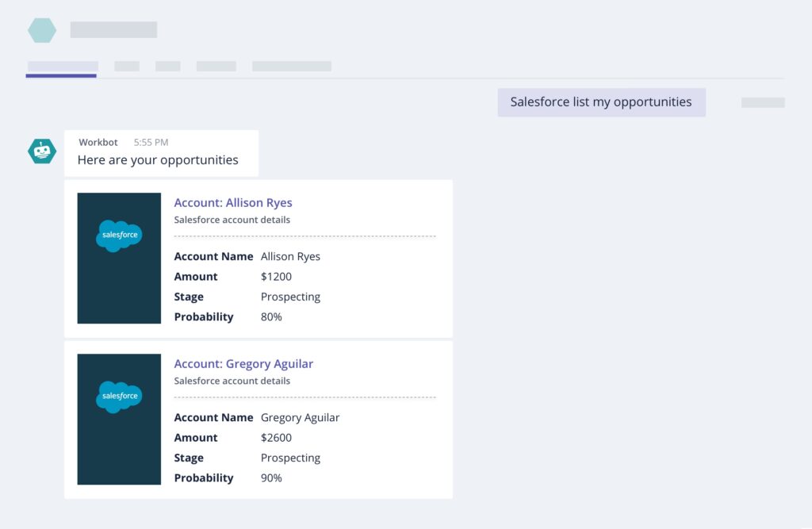Open the Account: Allison Ryes link

click(x=232, y=202)
